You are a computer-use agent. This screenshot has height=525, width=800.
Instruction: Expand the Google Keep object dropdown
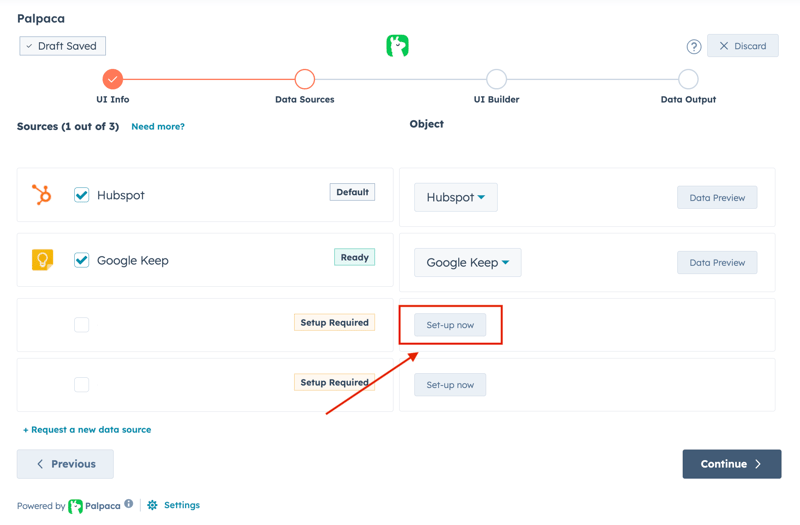click(467, 263)
